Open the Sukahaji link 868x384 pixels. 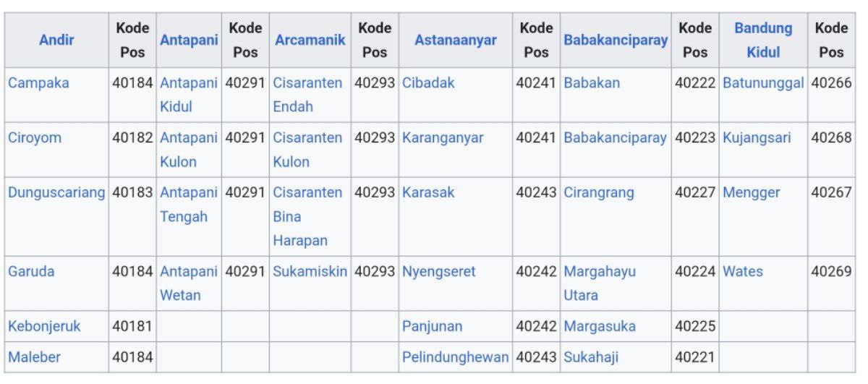click(591, 357)
